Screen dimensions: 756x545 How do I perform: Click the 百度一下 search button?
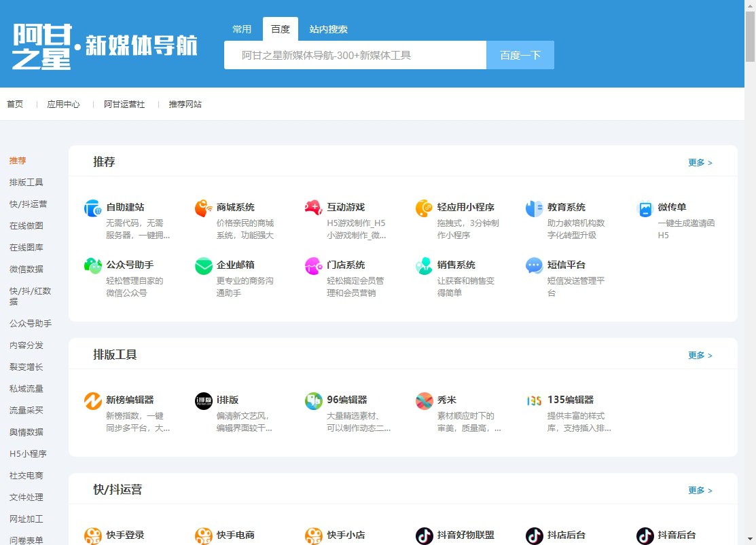[x=520, y=55]
